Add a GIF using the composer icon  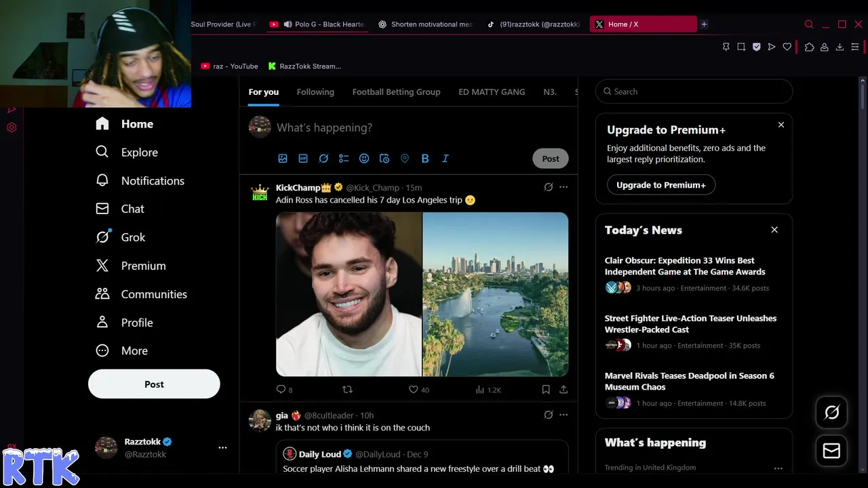(x=303, y=159)
